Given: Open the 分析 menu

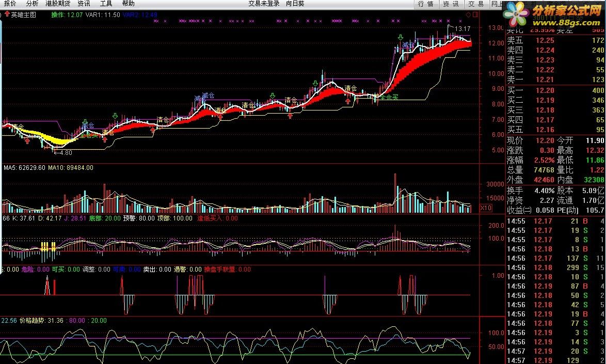Looking at the screenshot, I should [x=32, y=4].
